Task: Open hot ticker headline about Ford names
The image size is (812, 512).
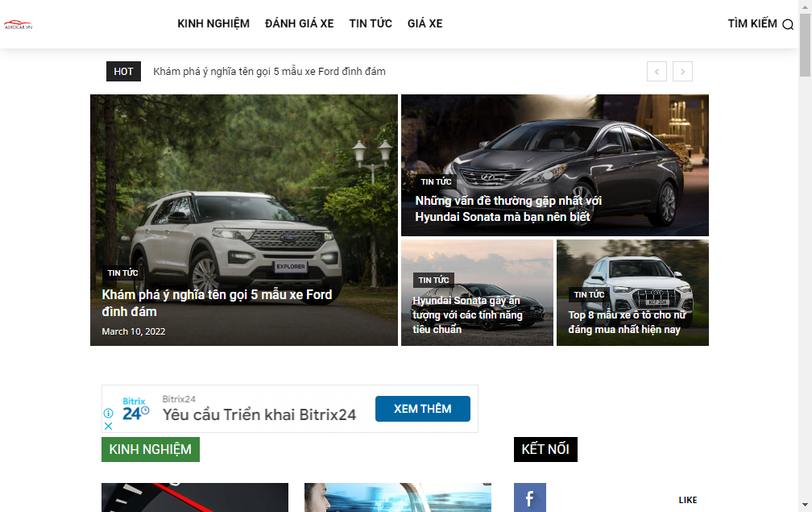Action: coord(269,72)
